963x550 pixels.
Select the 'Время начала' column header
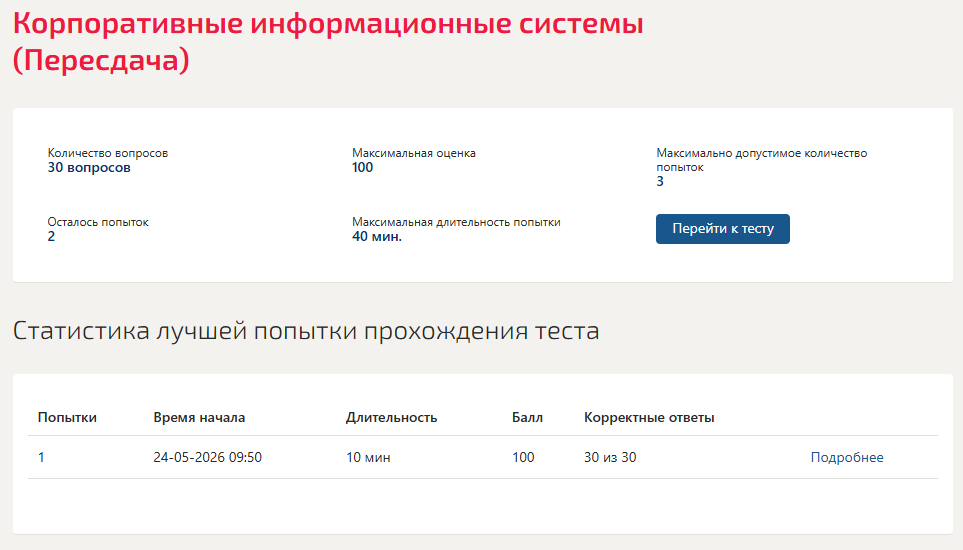pos(199,417)
